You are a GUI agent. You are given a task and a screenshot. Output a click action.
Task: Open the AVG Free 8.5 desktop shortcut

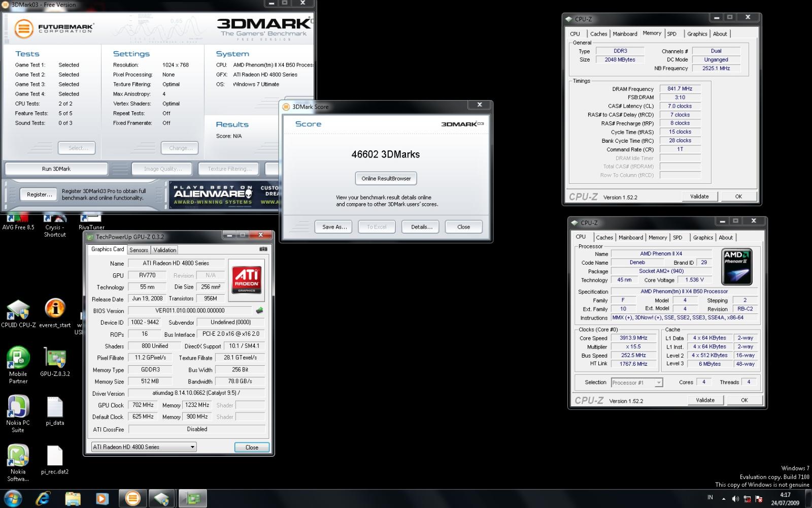pyautogui.click(x=18, y=222)
